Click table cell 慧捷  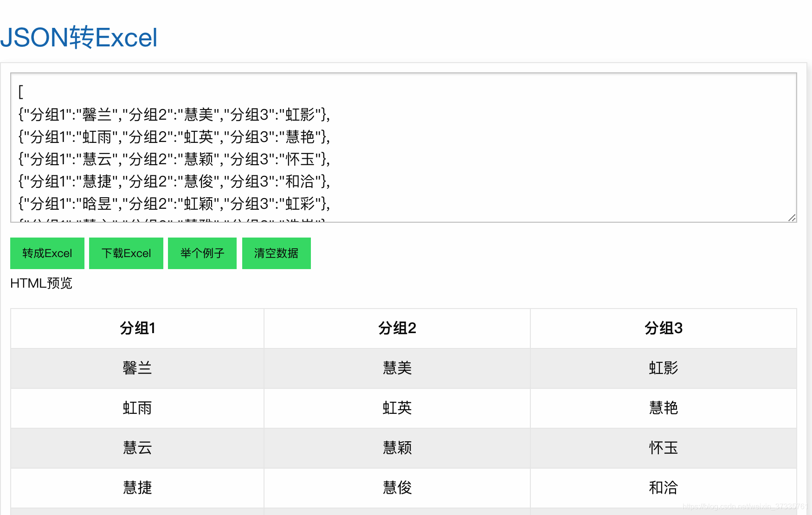pos(137,488)
